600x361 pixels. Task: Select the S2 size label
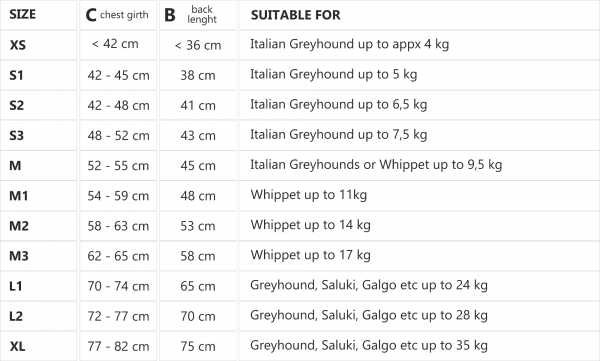17,105
